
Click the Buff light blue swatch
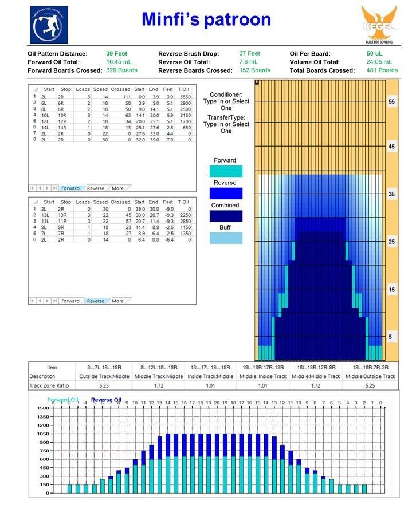pos(226,238)
